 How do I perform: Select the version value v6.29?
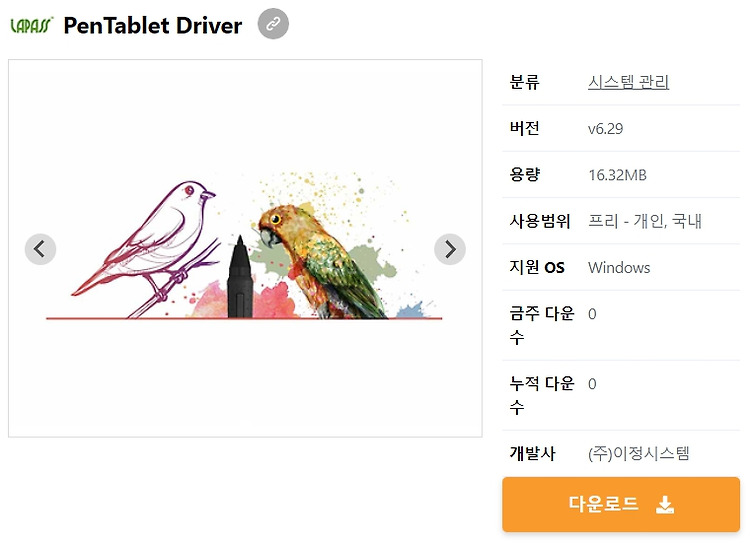coord(606,129)
